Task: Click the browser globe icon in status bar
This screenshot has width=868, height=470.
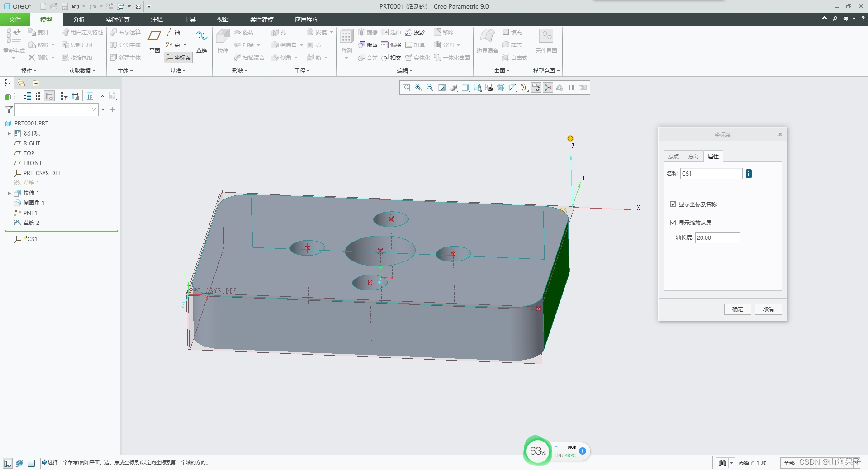Action: (19, 463)
